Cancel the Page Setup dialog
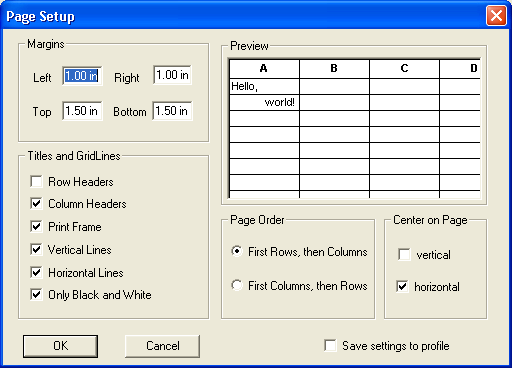 pos(163,346)
